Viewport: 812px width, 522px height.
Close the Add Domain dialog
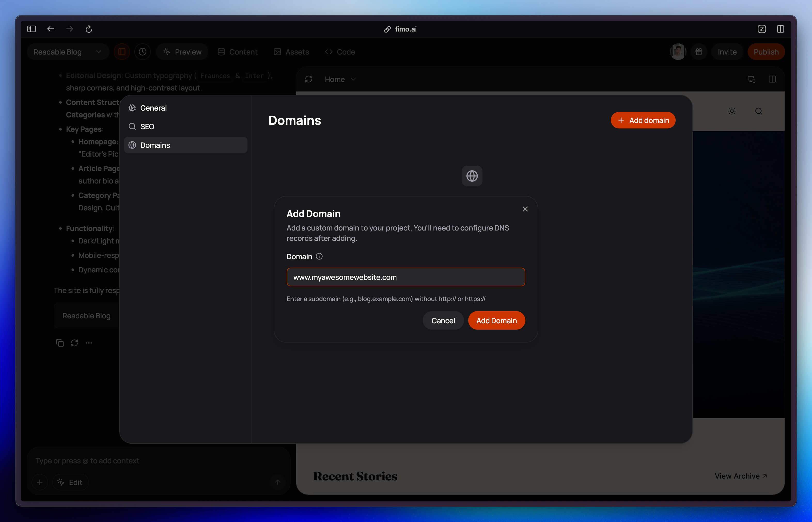click(x=525, y=209)
